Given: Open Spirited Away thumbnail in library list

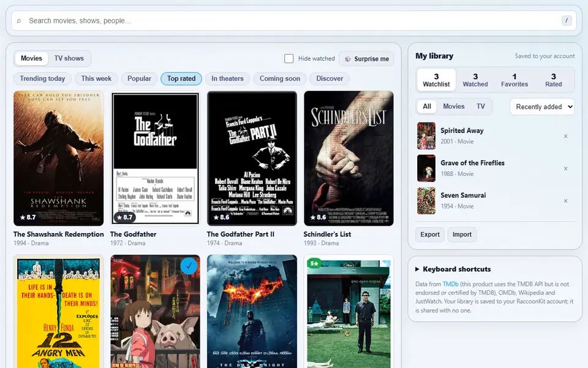Looking at the screenshot, I should [426, 136].
